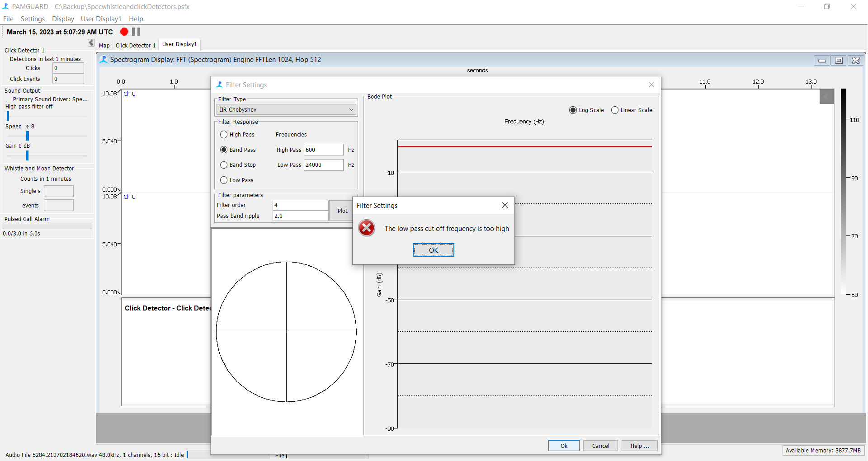Click the pole-zero unit circle plot
The width and height of the screenshot is (868, 461).
coord(286,332)
